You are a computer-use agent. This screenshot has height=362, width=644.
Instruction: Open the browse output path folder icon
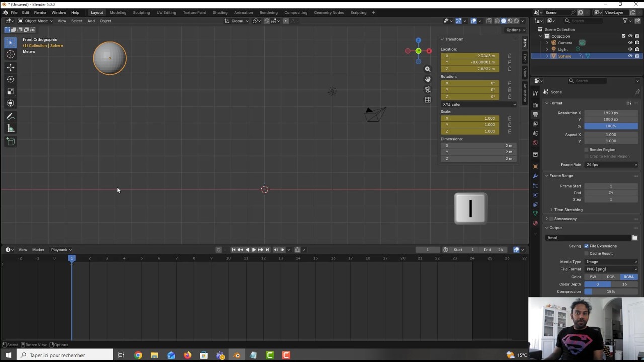tap(635, 238)
